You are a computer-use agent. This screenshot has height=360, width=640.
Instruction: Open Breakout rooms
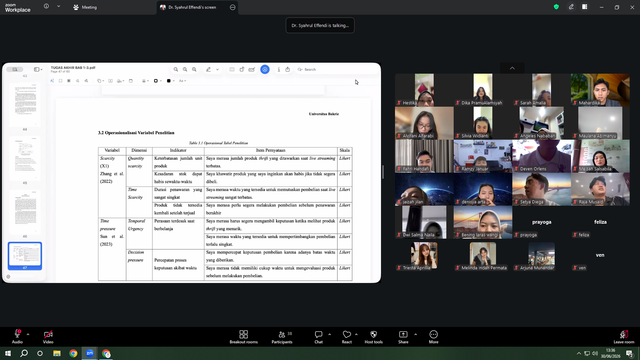(244, 337)
